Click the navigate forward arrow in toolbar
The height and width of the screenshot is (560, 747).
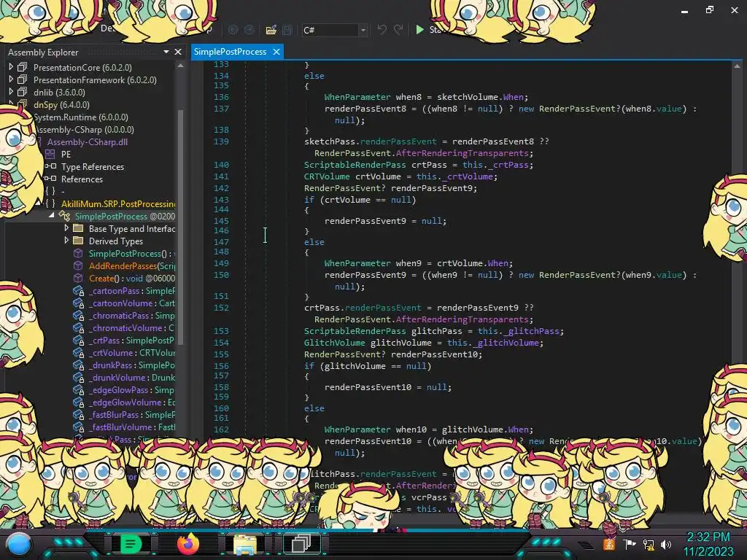point(249,30)
